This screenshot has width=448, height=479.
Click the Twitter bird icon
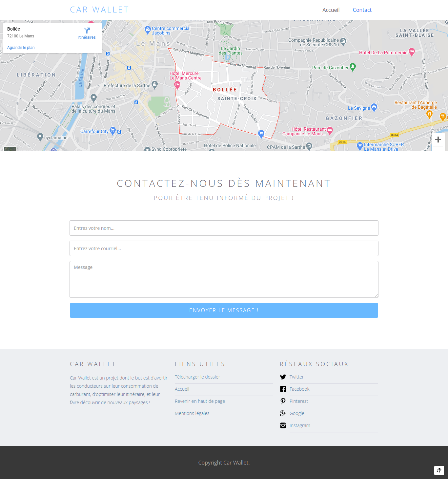coord(283,377)
